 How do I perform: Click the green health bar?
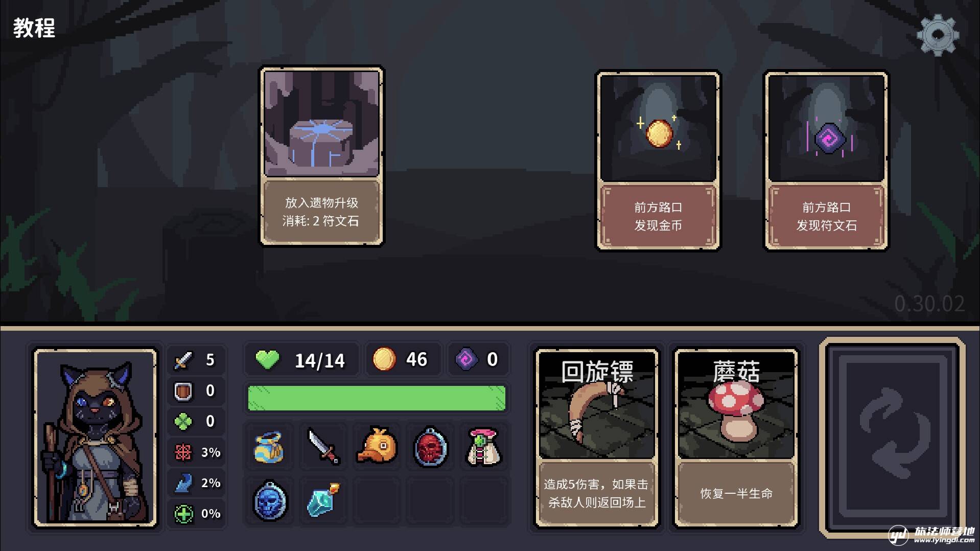click(377, 398)
